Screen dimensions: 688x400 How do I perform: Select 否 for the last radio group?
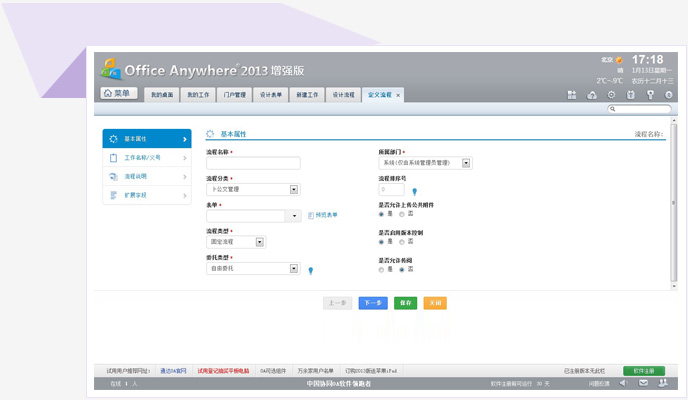click(401, 270)
